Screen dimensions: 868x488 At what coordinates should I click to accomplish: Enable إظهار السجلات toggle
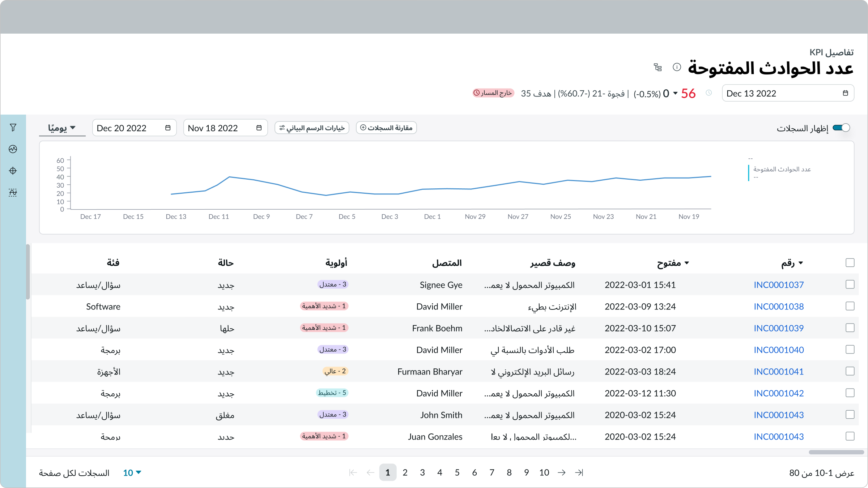(841, 128)
